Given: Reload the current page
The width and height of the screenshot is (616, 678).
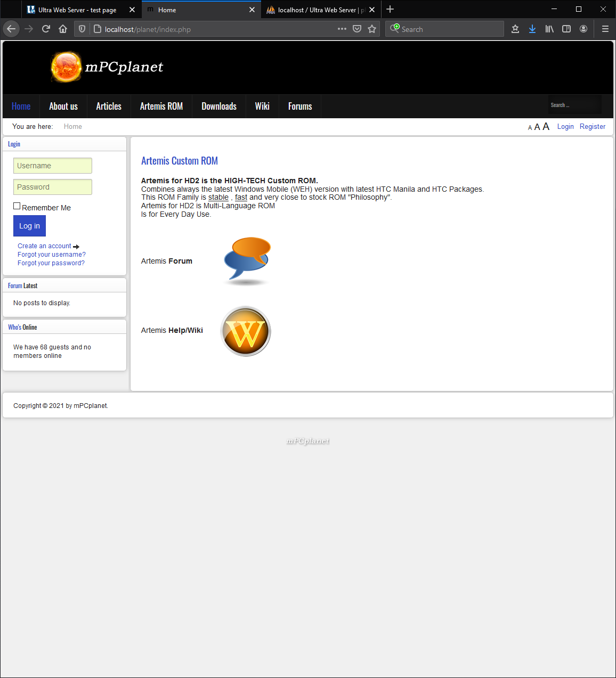Looking at the screenshot, I should pyautogui.click(x=46, y=29).
